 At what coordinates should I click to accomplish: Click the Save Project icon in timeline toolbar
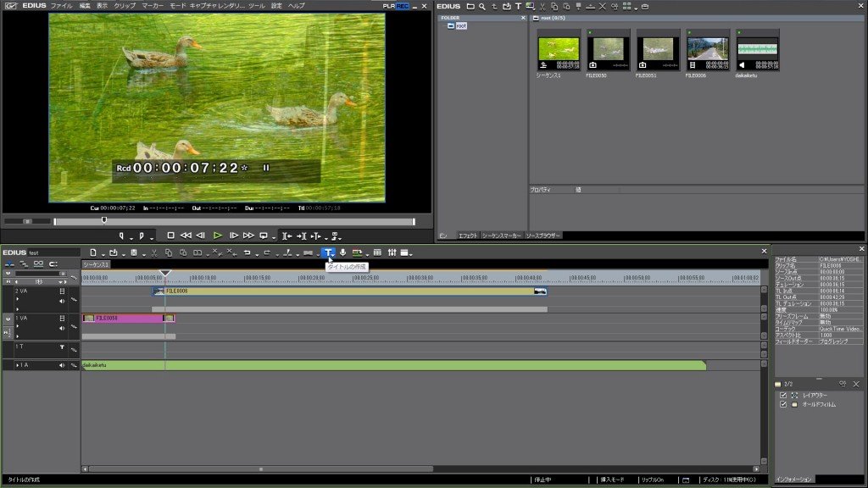coord(134,252)
